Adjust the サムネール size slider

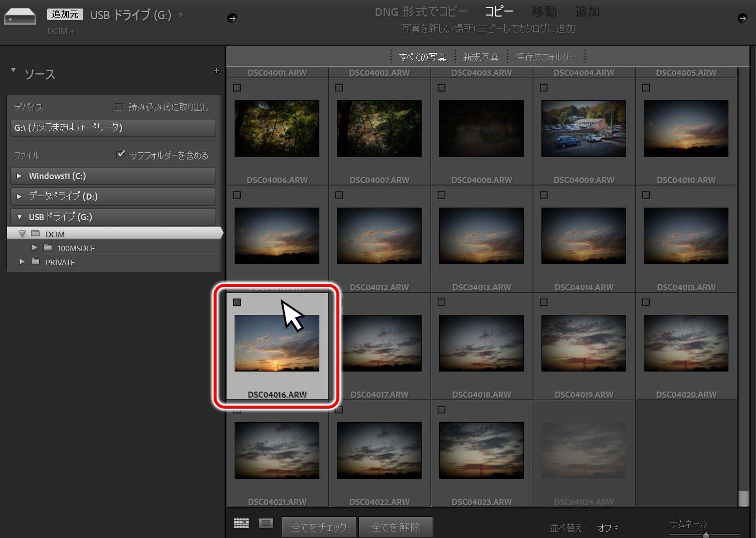tap(706, 535)
